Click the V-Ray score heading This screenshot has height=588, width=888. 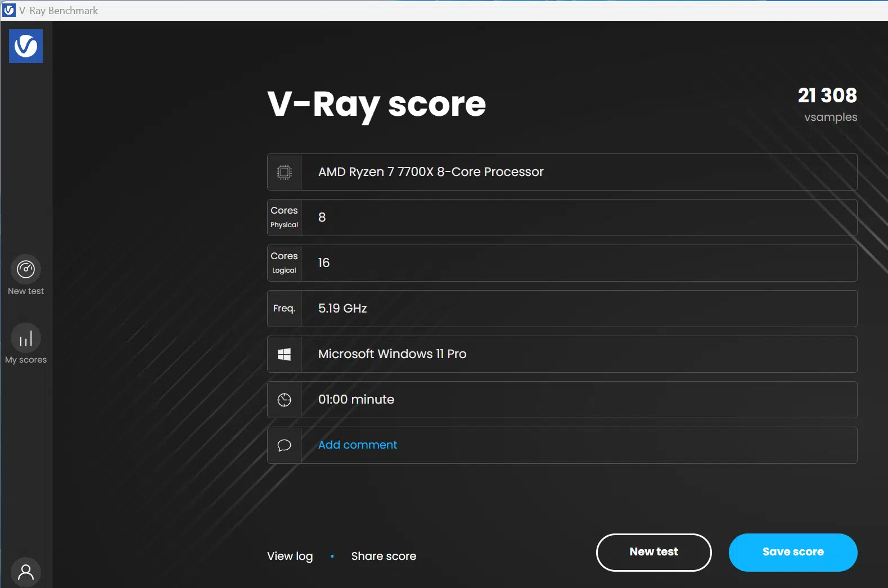coord(377,105)
